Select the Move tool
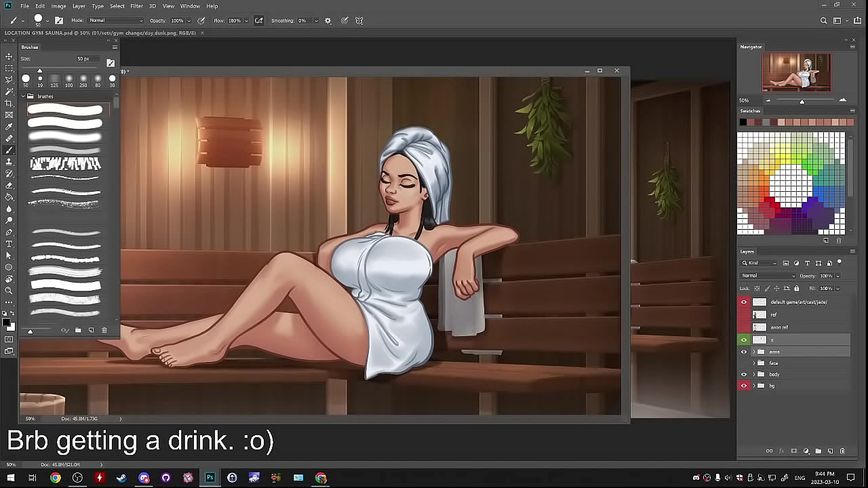 click(x=9, y=56)
